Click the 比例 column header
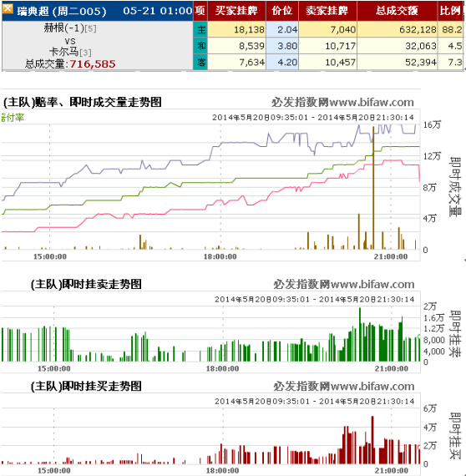466x476 pixels. (451, 11)
